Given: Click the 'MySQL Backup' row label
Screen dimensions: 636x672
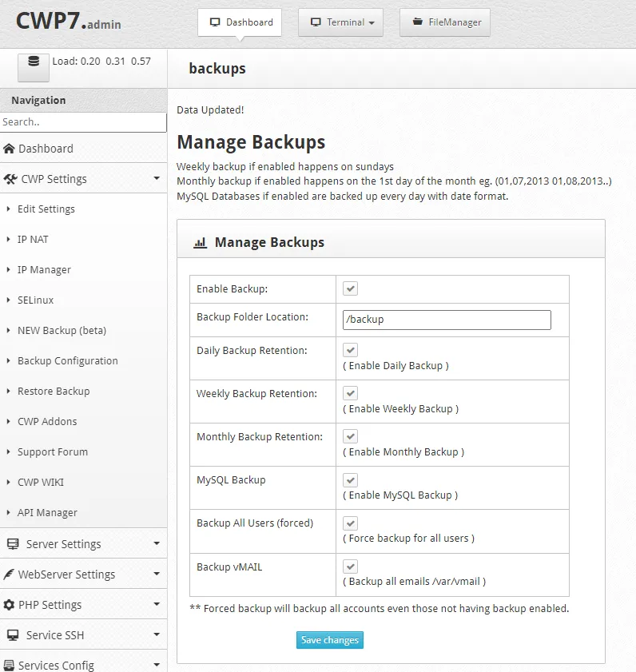Looking at the screenshot, I should (231, 480).
